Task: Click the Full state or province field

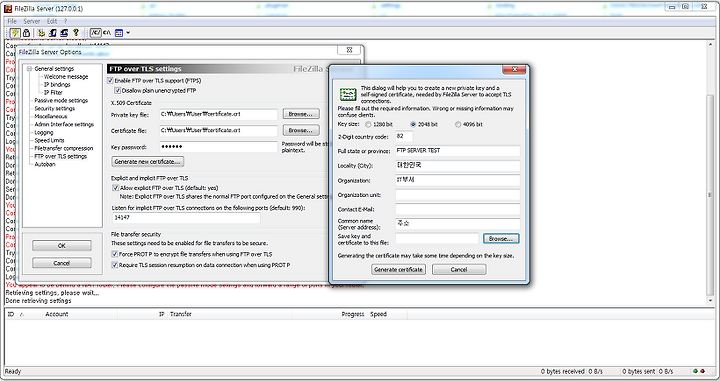Action: [x=457, y=151]
